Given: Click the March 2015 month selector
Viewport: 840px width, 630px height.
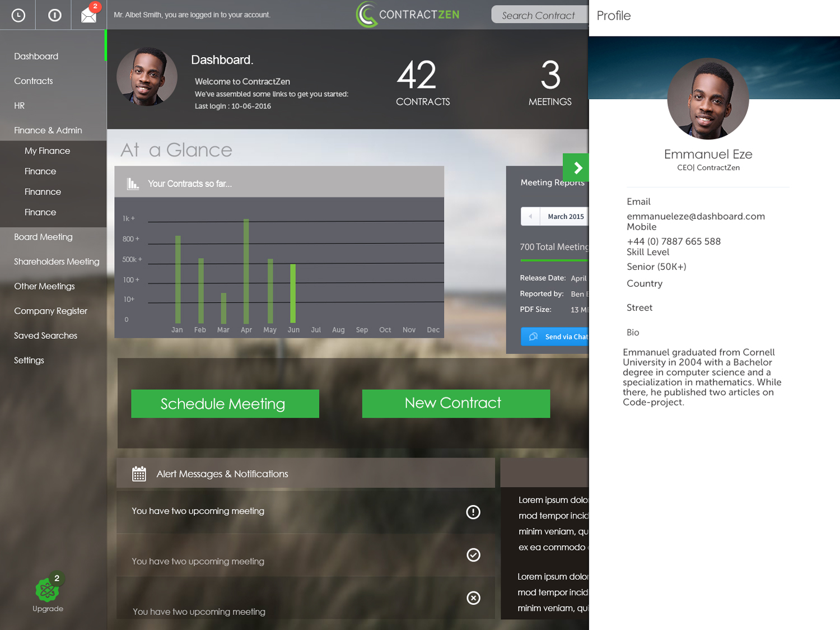Looking at the screenshot, I should (565, 216).
